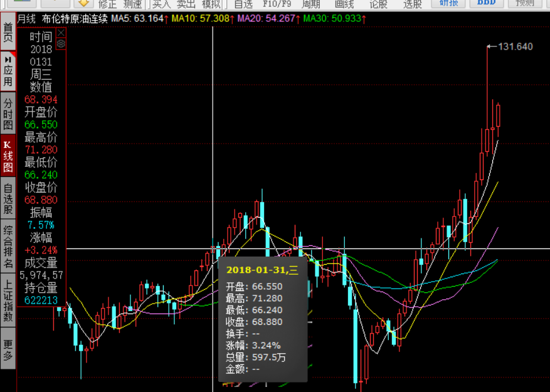This screenshot has width=550, height=392.
Task: Open 自选股 watchlist tab
Action: point(8,199)
